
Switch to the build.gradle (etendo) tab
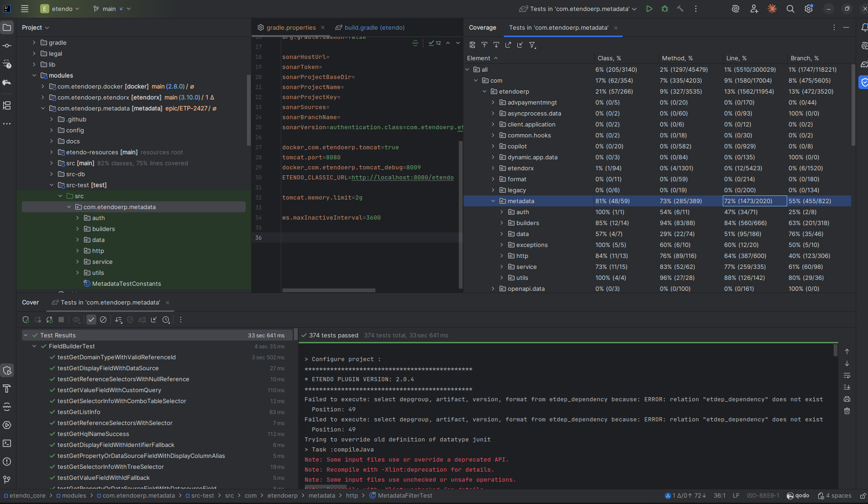point(374,27)
